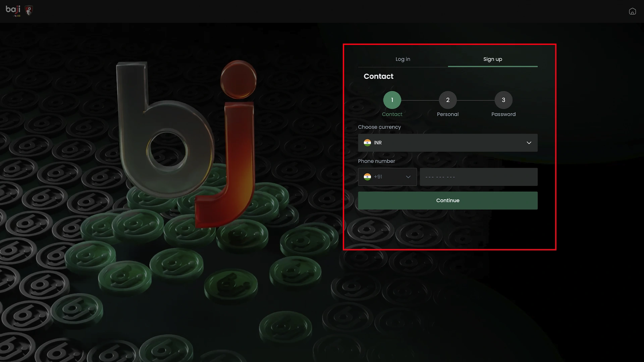The image size is (644, 362).
Task: Click the chevron in the currency selector
Action: point(529,143)
